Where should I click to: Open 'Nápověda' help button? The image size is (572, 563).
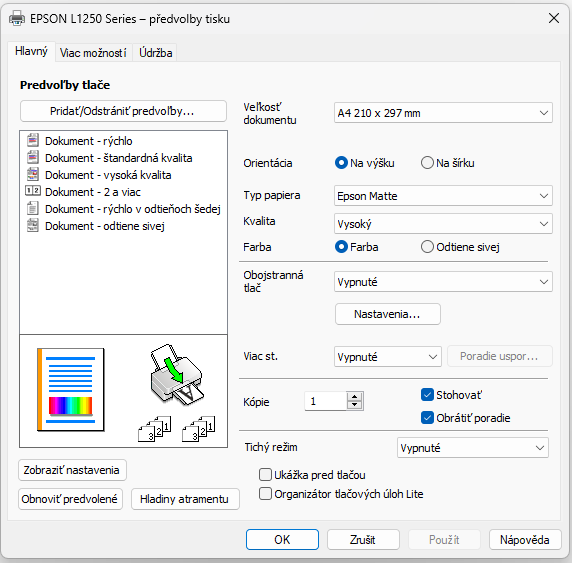525,539
